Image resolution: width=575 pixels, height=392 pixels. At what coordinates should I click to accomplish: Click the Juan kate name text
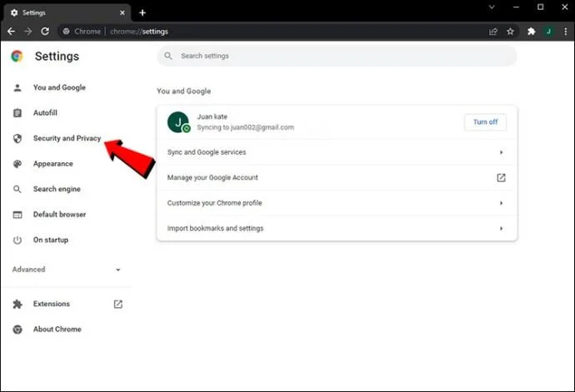(x=212, y=117)
